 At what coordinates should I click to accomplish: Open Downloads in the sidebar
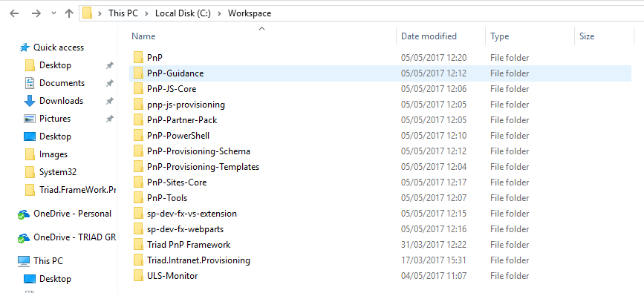(x=61, y=101)
